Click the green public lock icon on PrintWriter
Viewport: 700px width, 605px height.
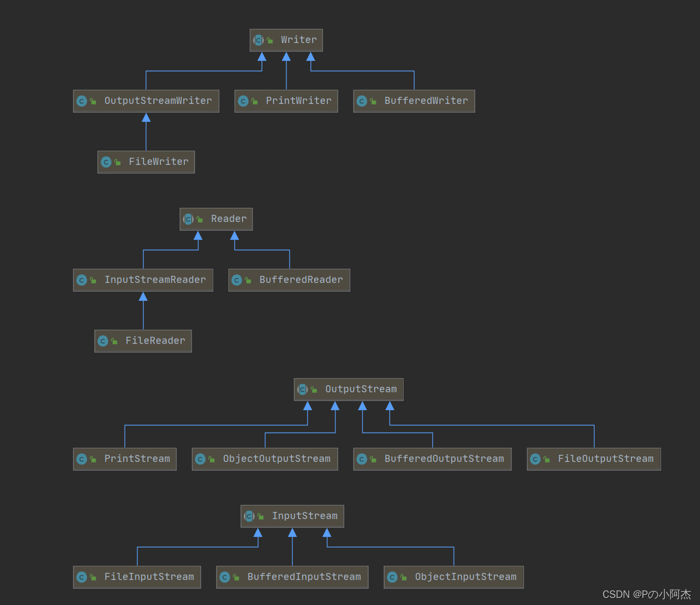(x=255, y=101)
